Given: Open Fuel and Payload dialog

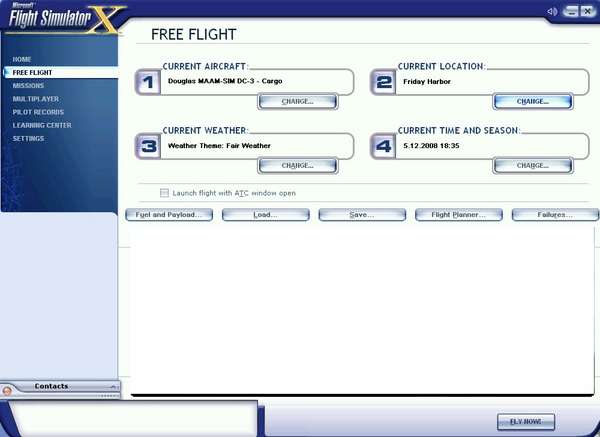Looking at the screenshot, I should 169,215.
